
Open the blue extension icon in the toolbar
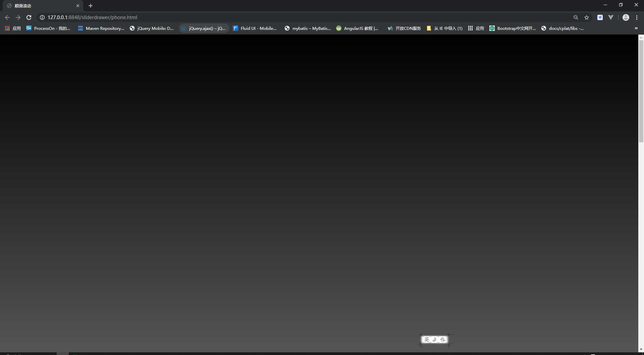(600, 17)
